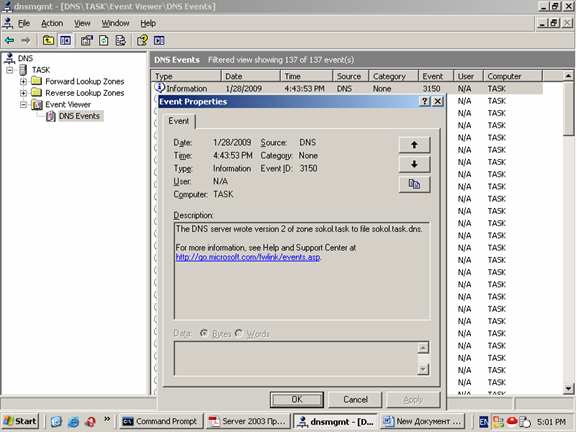Click event list scrollbar down arrow
This screenshot has width=577, height=433.
point(569,388)
